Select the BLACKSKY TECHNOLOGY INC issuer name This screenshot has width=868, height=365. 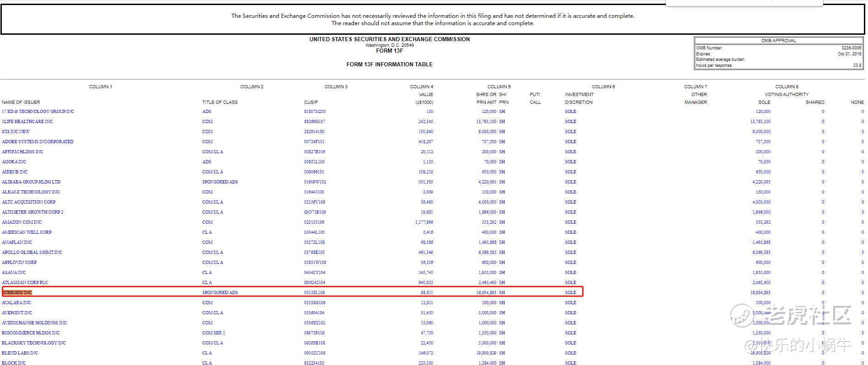tap(34, 343)
